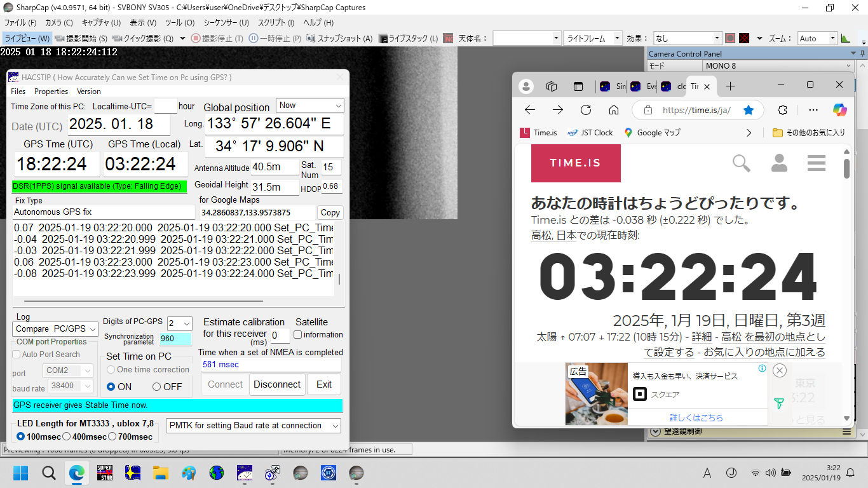Open the HACSTIP Properties menu
The image size is (868, 488).
pos(51,91)
